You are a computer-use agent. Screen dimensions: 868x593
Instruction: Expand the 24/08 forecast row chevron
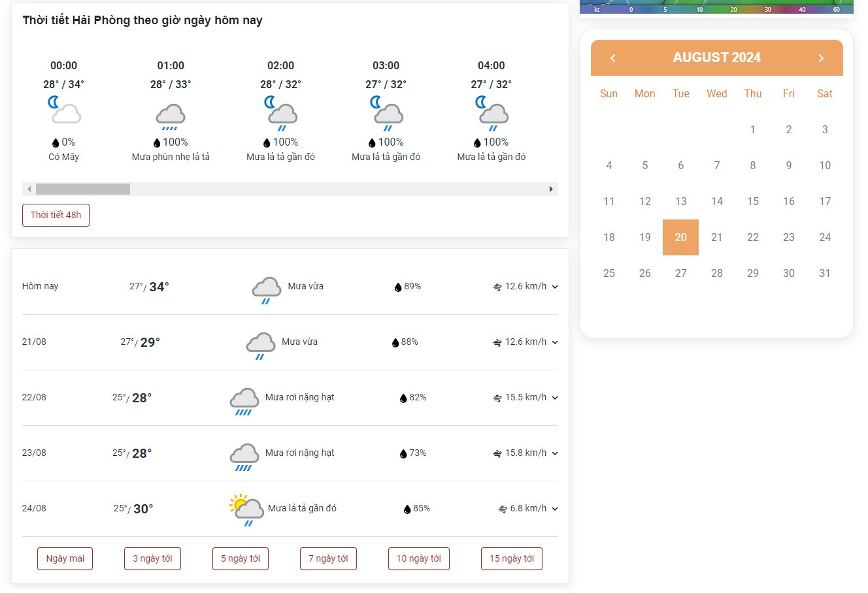point(555,509)
